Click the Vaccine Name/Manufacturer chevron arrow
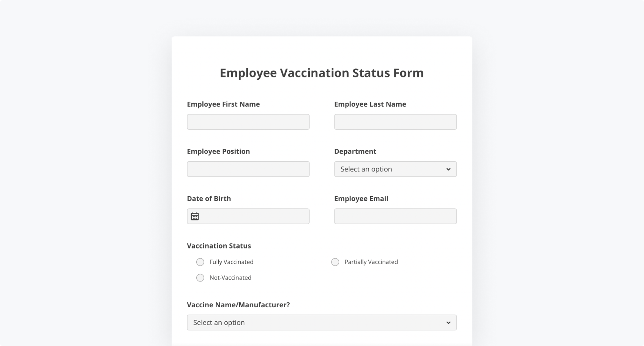The image size is (644, 346). 448,322
